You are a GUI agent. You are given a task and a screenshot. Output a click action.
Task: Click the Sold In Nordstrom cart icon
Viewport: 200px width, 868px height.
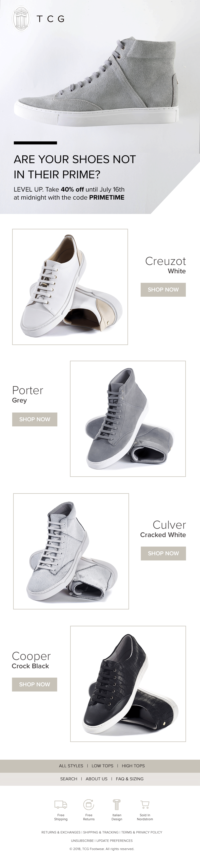click(145, 805)
